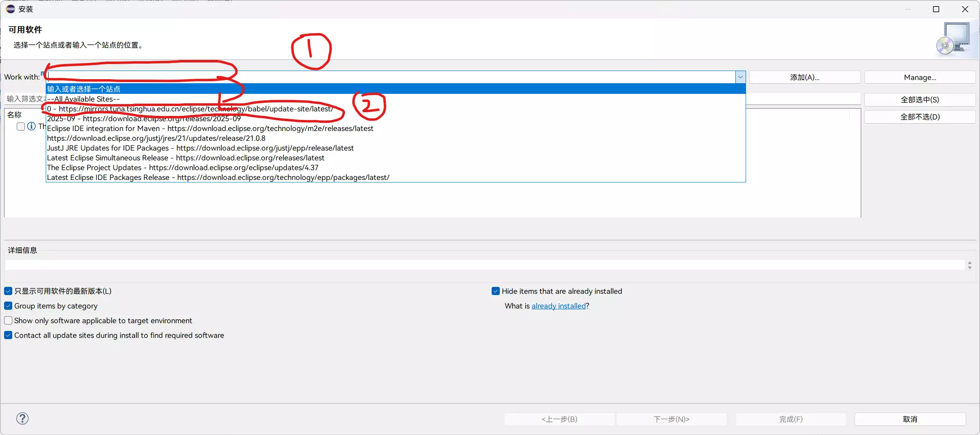Click the help question mark icon
980x435 pixels.
point(22,418)
